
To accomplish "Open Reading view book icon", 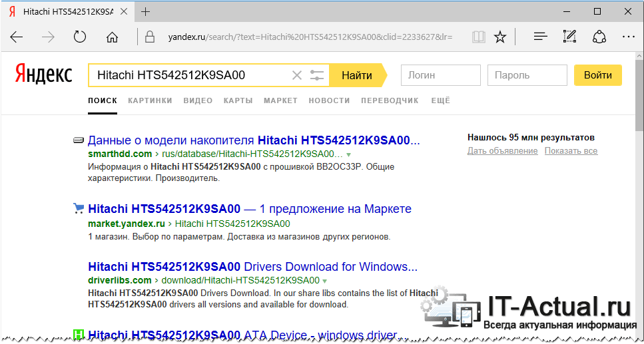I will [x=478, y=37].
